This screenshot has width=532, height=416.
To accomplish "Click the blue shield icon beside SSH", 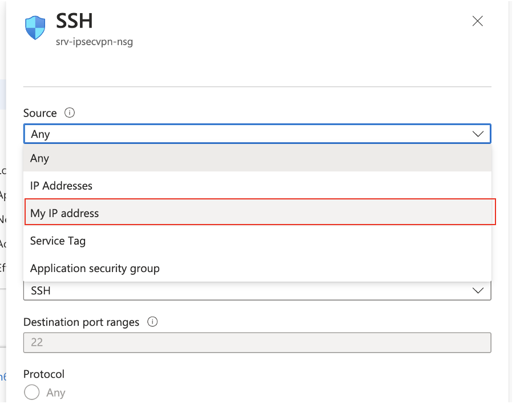I will pos(35,27).
